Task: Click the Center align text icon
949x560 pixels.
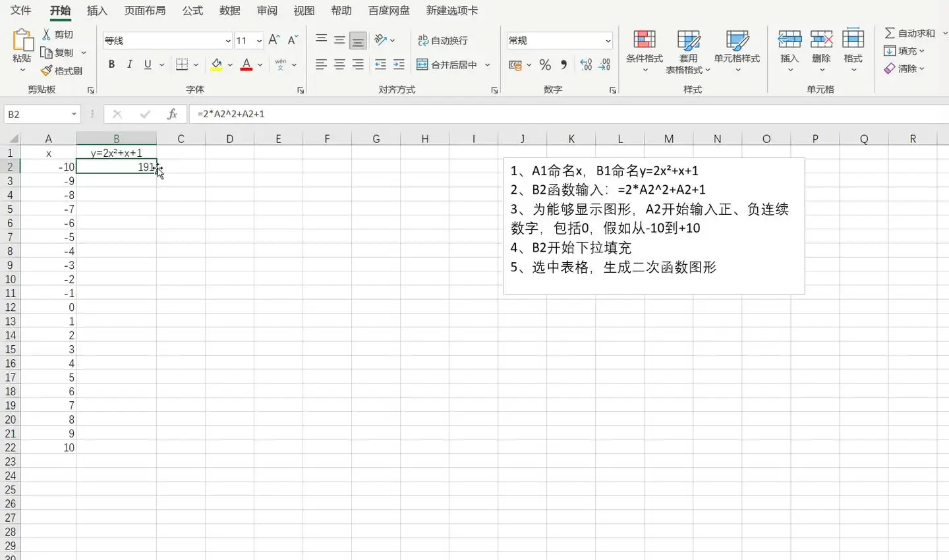Action: pyautogui.click(x=339, y=65)
